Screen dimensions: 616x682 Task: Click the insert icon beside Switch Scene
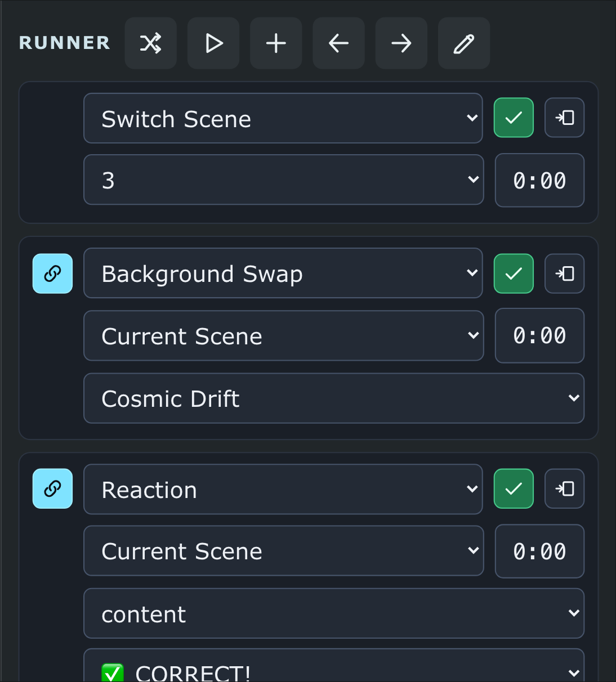coord(565,118)
